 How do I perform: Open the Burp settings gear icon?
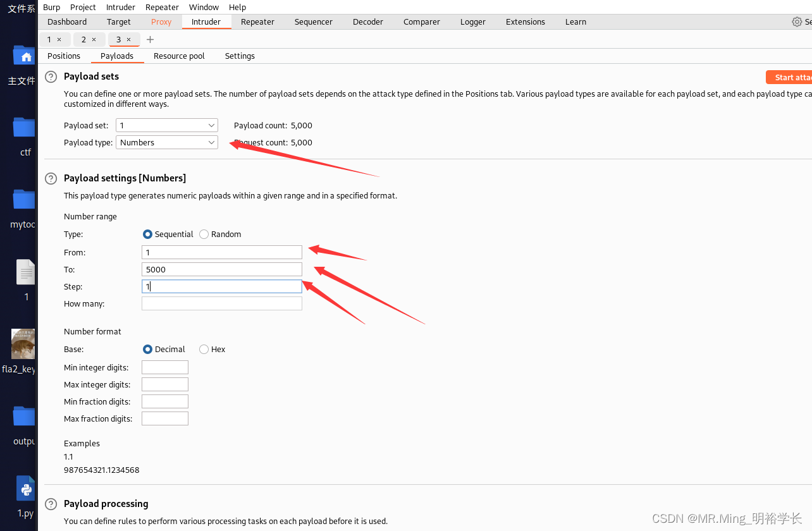point(797,21)
